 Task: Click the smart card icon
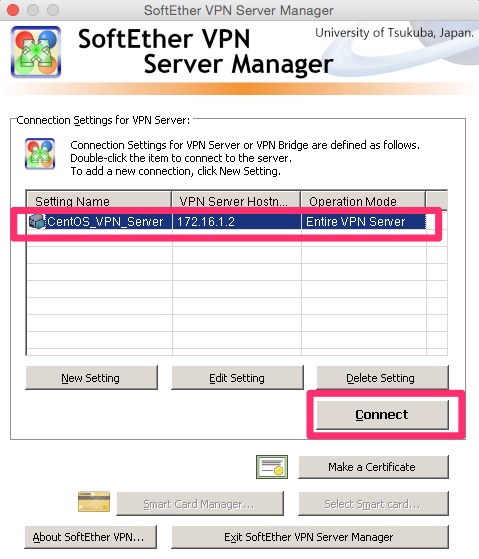(x=94, y=501)
